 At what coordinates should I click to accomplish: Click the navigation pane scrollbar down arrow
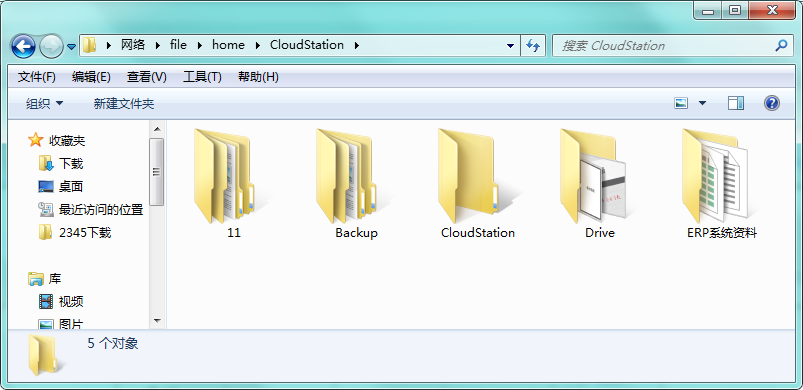coord(157,321)
